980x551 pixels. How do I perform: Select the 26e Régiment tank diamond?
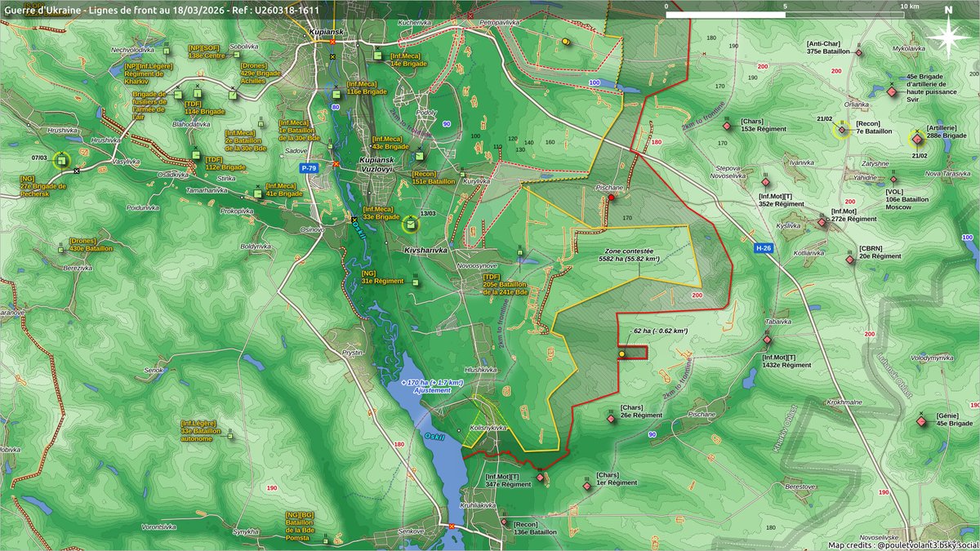(x=611, y=419)
